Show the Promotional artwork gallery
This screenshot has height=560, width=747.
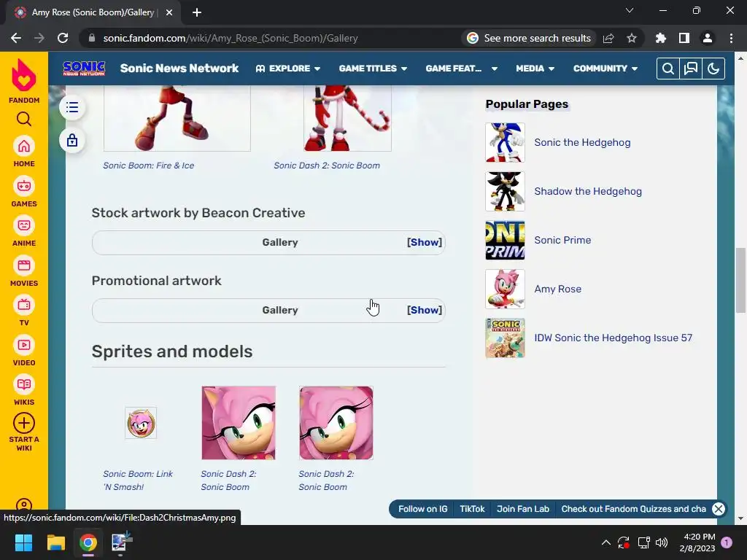pyautogui.click(x=424, y=310)
